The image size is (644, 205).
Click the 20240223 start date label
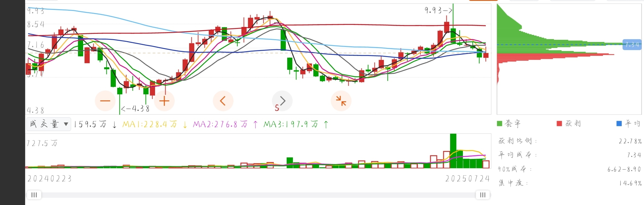coord(50,179)
